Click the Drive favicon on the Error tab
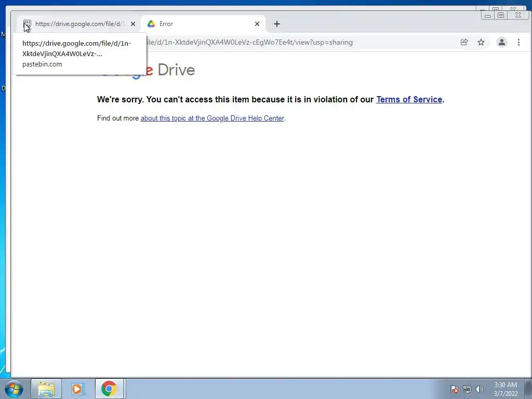 (x=151, y=24)
